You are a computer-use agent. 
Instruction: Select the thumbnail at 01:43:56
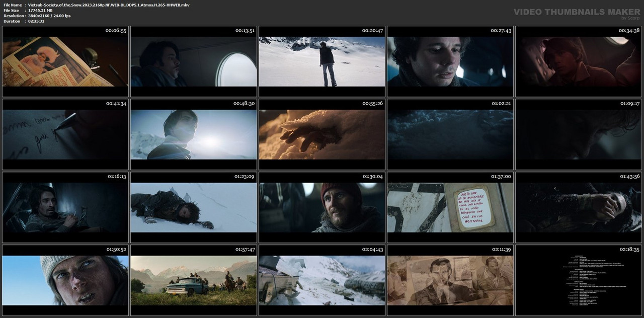tap(579, 207)
